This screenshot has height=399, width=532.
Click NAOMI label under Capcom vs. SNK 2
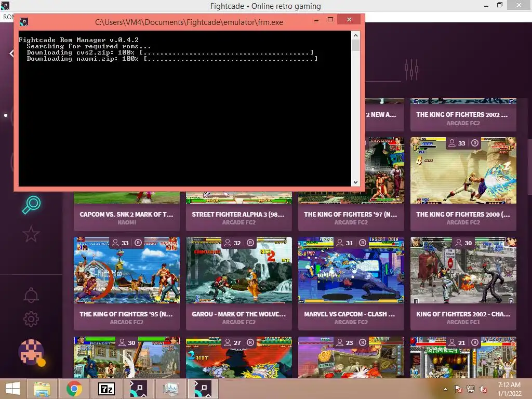tap(127, 222)
